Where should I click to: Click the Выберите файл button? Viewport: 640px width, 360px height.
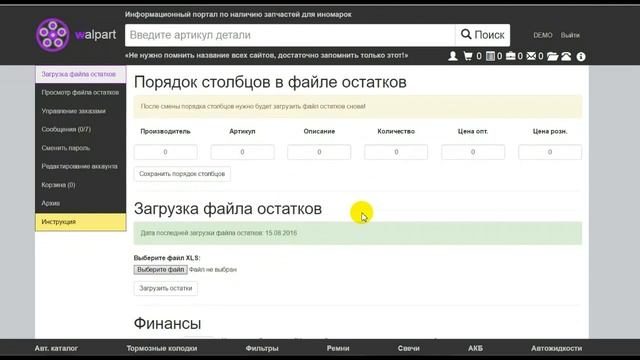pyautogui.click(x=160, y=270)
